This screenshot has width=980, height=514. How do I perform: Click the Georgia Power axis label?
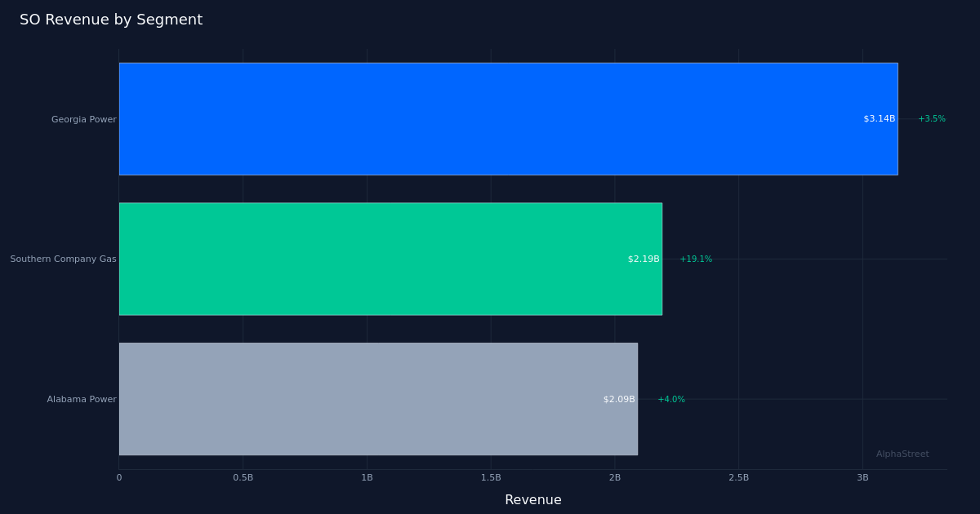click(83, 119)
